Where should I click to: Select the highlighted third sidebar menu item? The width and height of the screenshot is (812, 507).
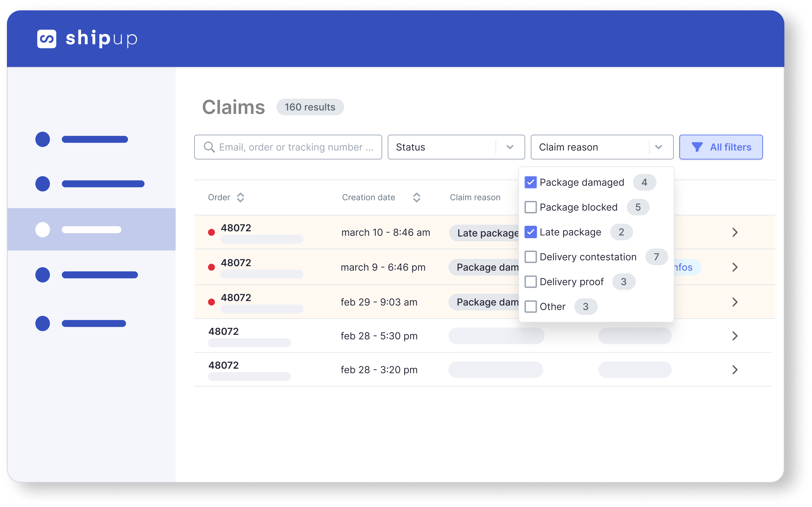coord(91,229)
